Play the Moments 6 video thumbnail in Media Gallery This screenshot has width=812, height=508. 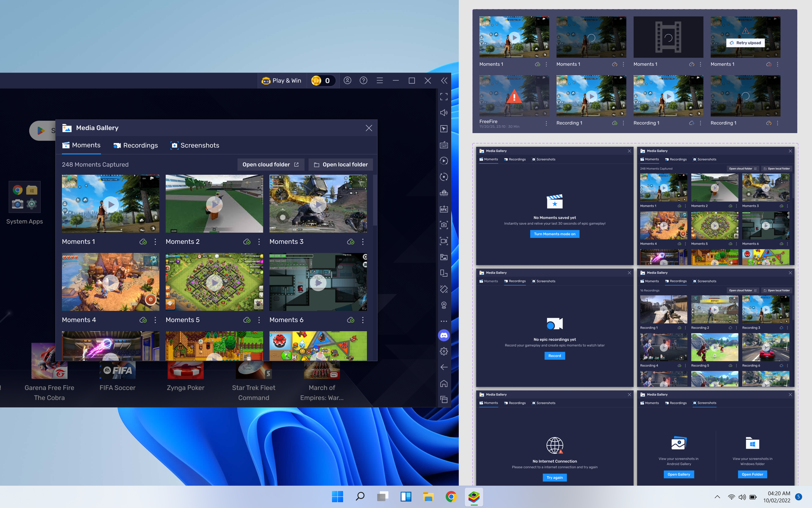[318, 282]
